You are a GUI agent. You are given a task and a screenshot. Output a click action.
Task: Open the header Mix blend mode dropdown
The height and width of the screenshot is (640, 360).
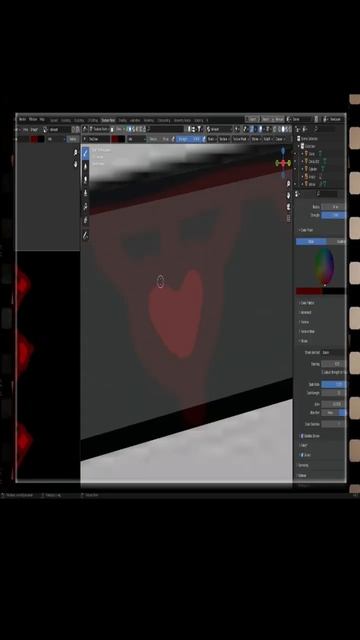137,139
